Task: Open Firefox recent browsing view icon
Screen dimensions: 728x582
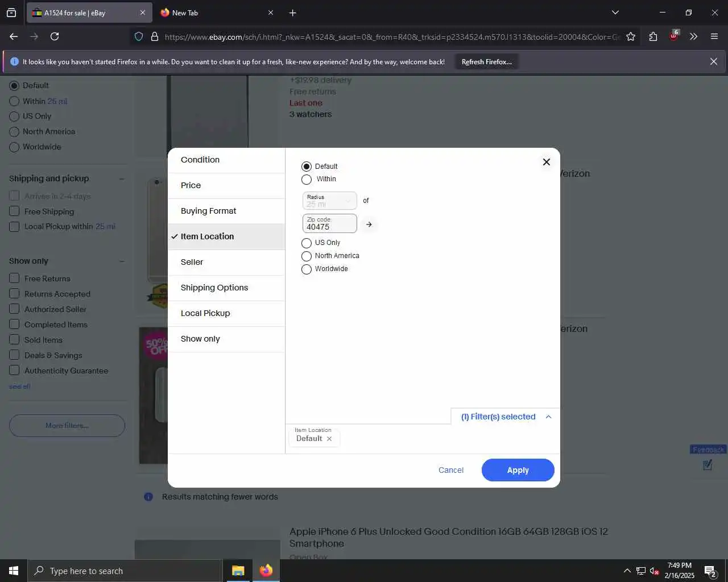Action: tap(11, 13)
